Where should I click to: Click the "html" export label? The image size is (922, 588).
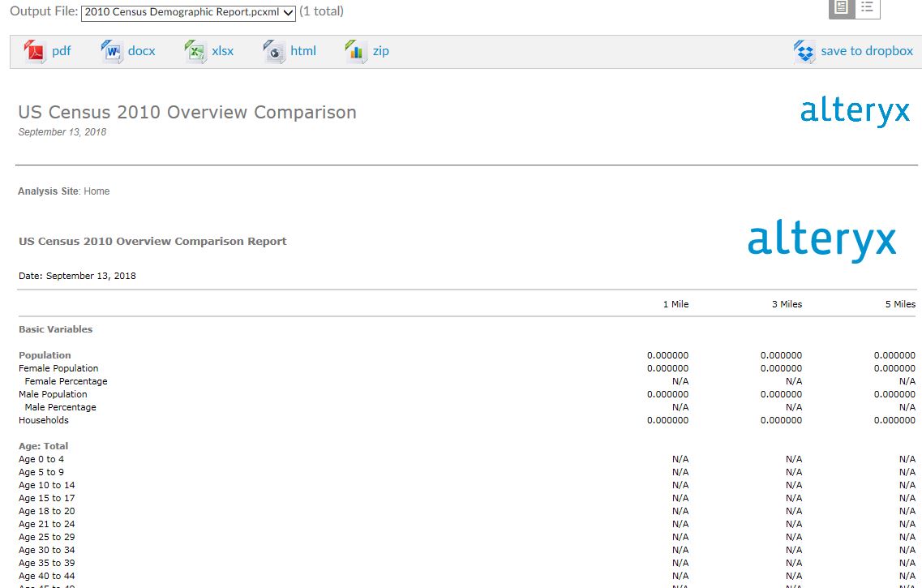[x=302, y=50]
